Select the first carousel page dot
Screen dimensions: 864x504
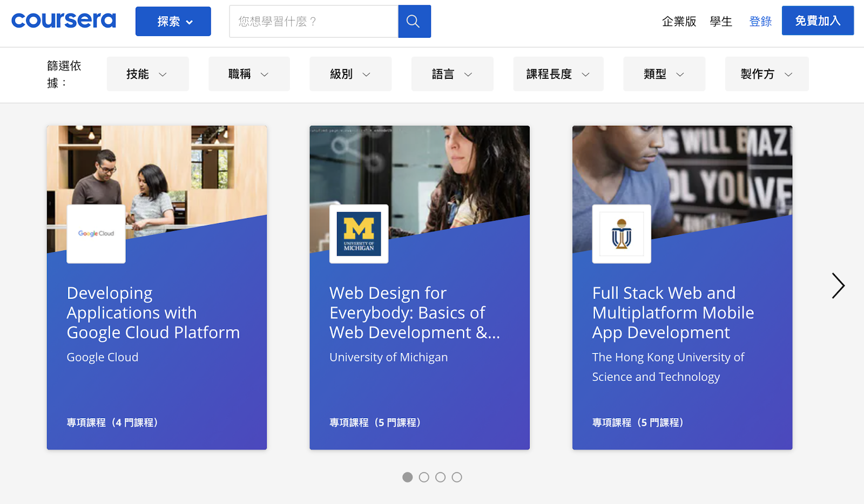pos(408,477)
